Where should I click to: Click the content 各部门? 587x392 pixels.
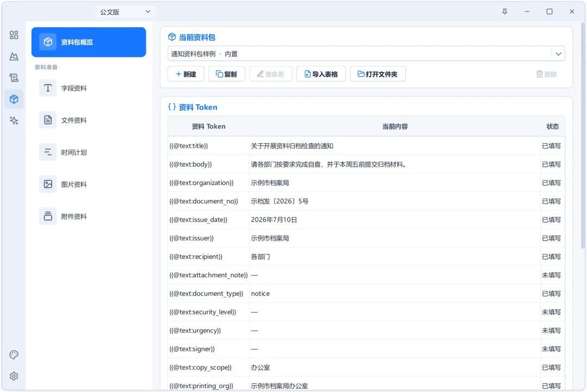260,257
